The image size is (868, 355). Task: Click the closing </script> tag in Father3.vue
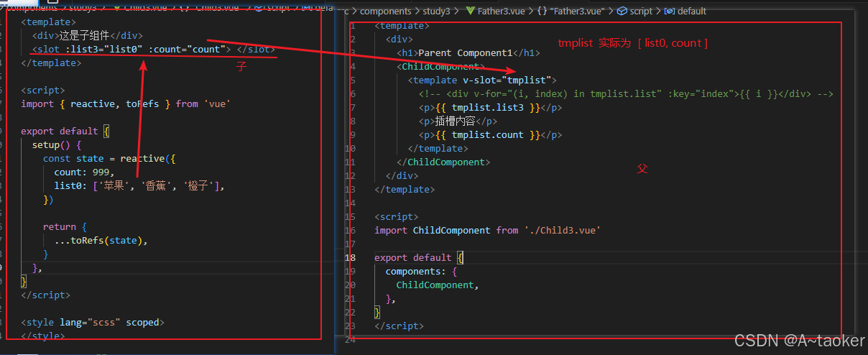399,326
